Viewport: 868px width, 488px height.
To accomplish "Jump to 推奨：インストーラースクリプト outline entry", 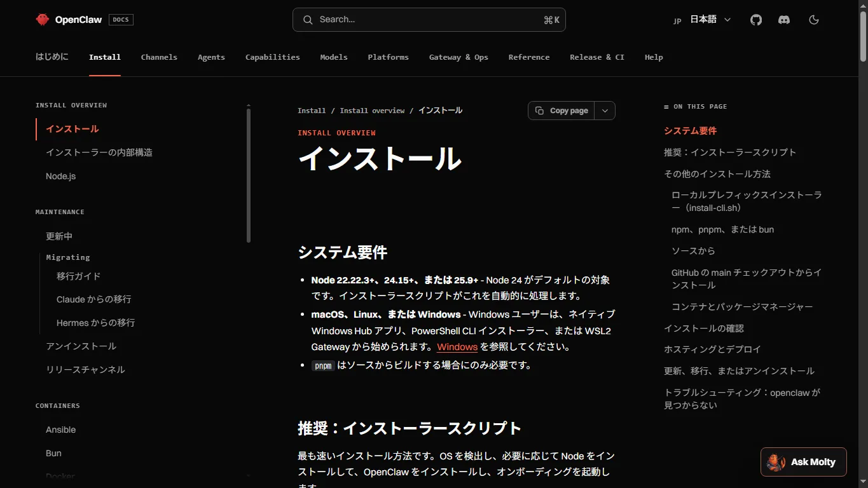I will [730, 152].
